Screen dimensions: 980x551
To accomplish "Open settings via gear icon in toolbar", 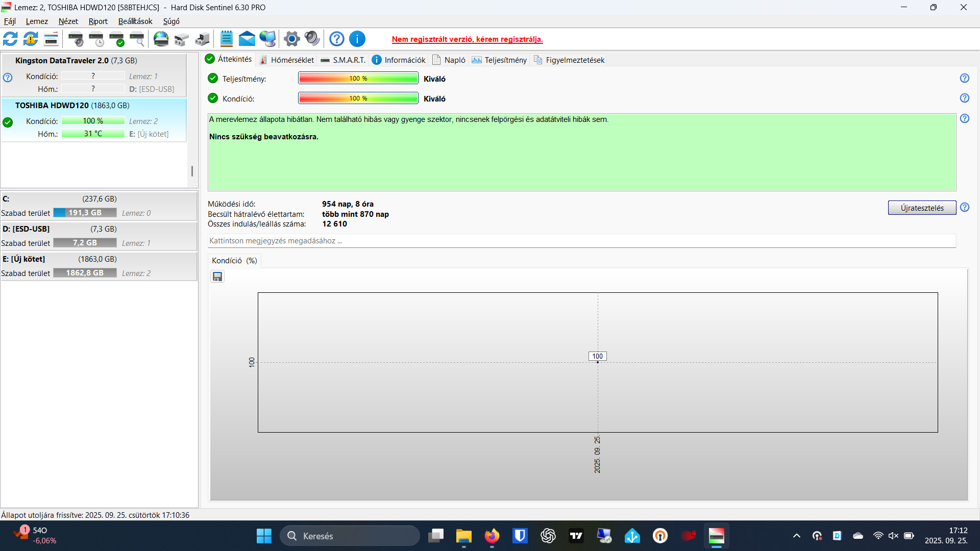I will coord(291,39).
